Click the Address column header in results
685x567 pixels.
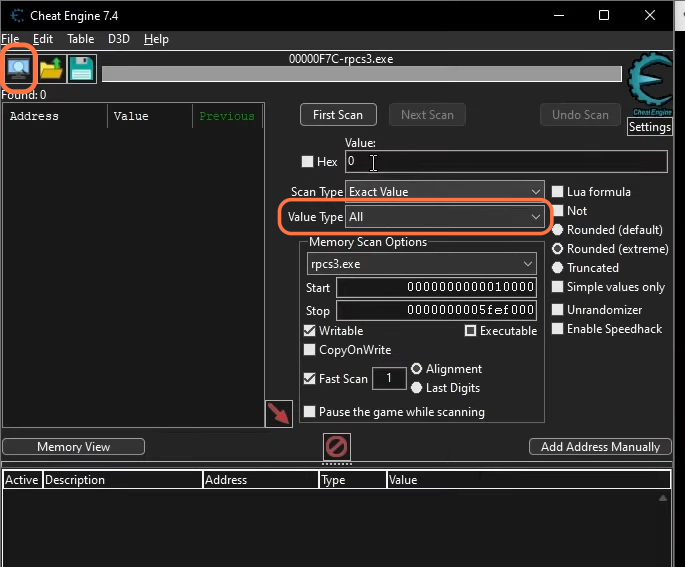tap(55, 116)
